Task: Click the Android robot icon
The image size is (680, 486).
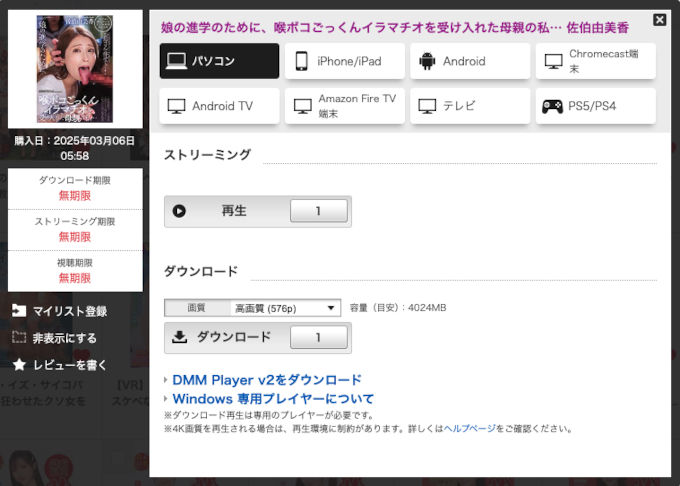Action: (427, 61)
